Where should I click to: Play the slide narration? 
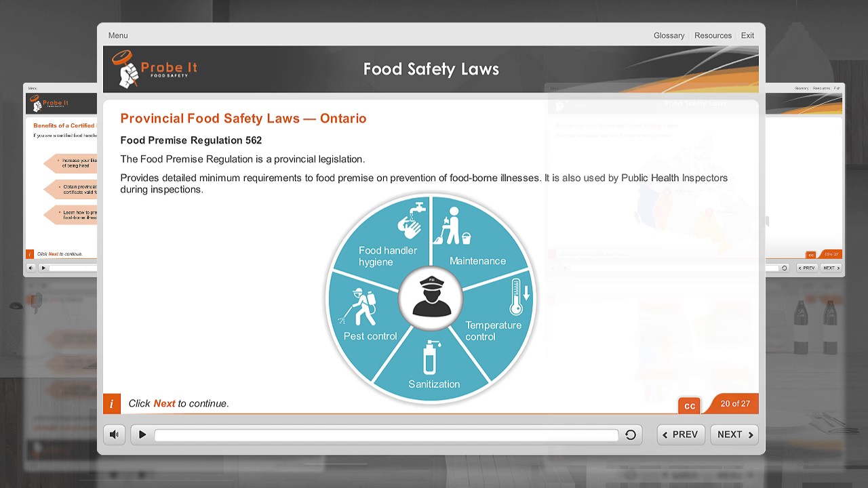[x=142, y=434]
